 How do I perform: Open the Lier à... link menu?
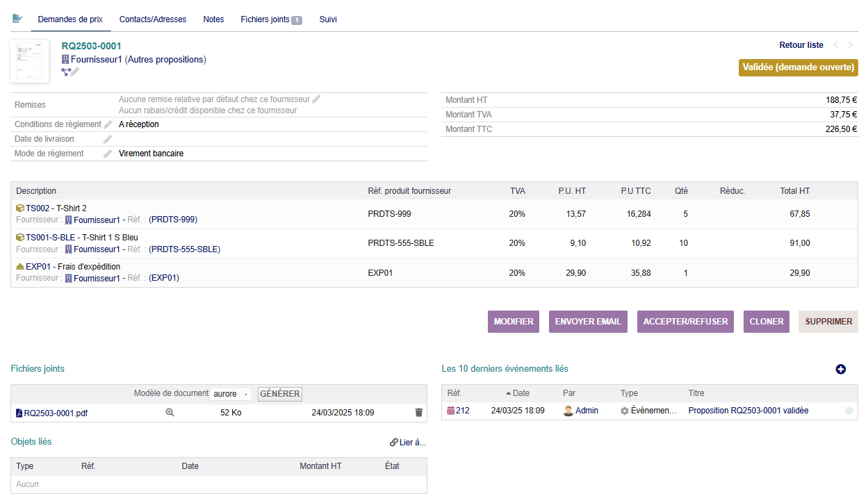pyautogui.click(x=407, y=443)
